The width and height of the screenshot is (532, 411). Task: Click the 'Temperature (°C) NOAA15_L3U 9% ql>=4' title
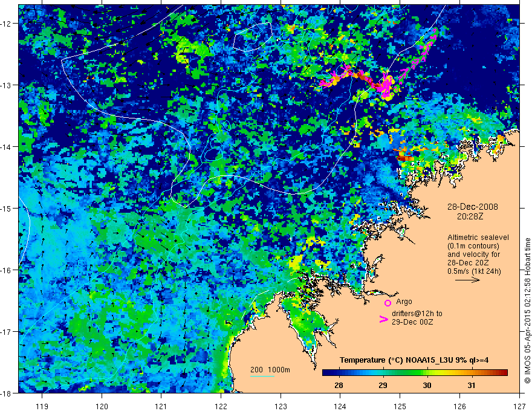click(414, 360)
